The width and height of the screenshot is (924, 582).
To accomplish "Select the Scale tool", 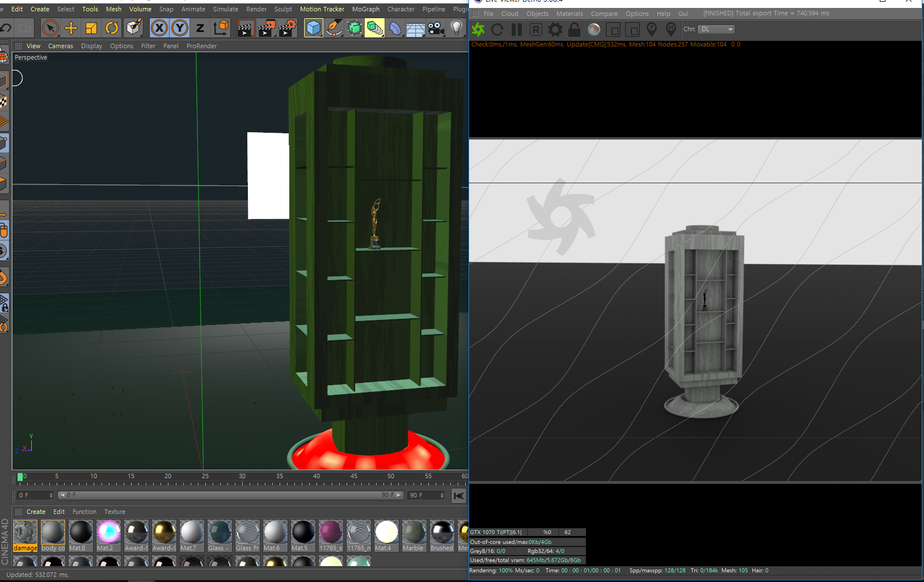I will (x=91, y=28).
